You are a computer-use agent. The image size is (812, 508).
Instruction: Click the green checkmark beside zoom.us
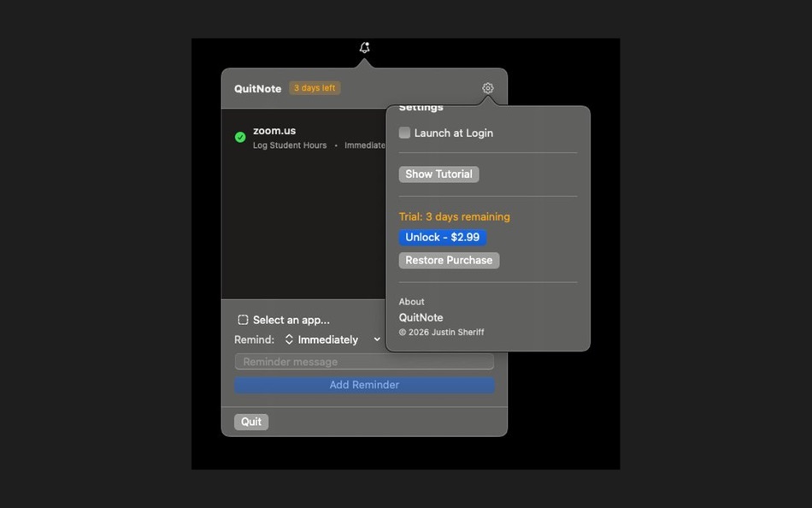(x=239, y=136)
